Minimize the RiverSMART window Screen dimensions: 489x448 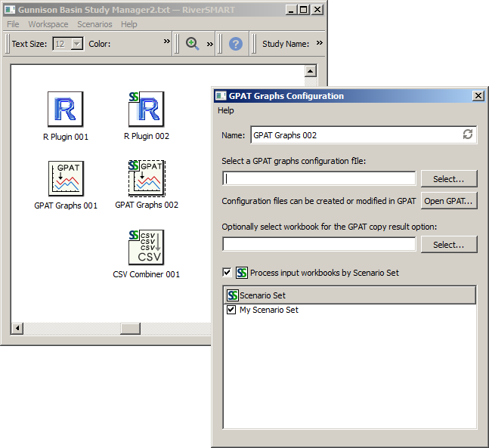(x=291, y=10)
